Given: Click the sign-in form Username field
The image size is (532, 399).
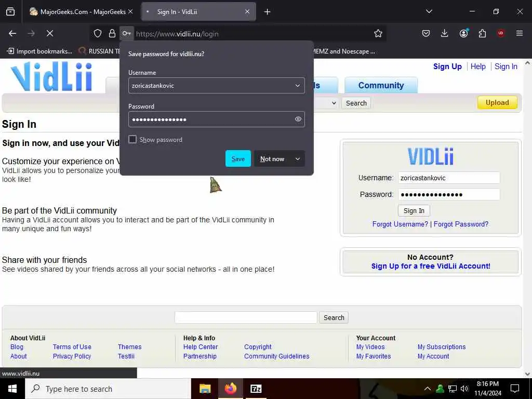Looking at the screenshot, I should (449, 178).
